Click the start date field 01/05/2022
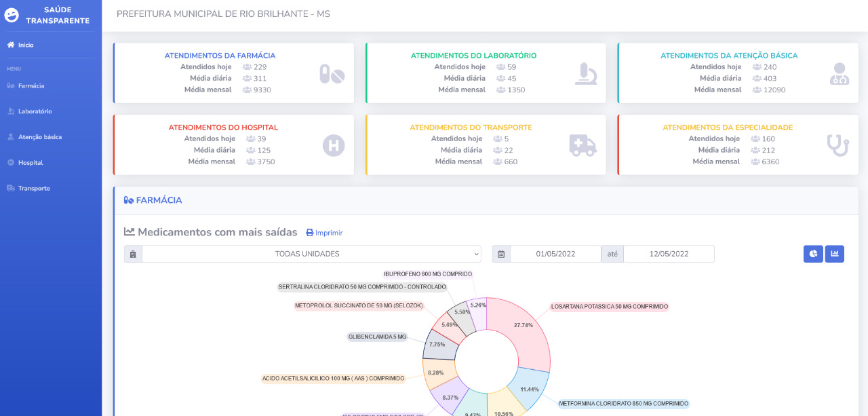Viewport: 868px width, 416px height. [555, 254]
